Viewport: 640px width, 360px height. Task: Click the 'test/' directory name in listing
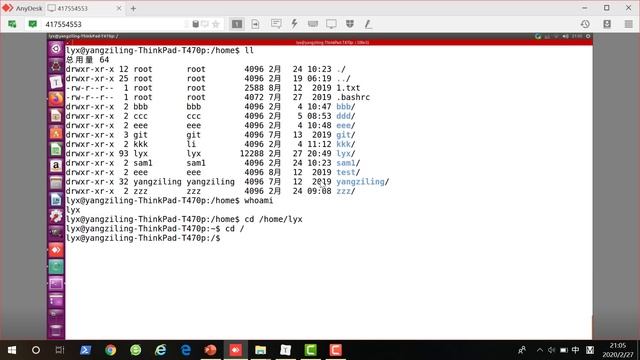(x=348, y=172)
